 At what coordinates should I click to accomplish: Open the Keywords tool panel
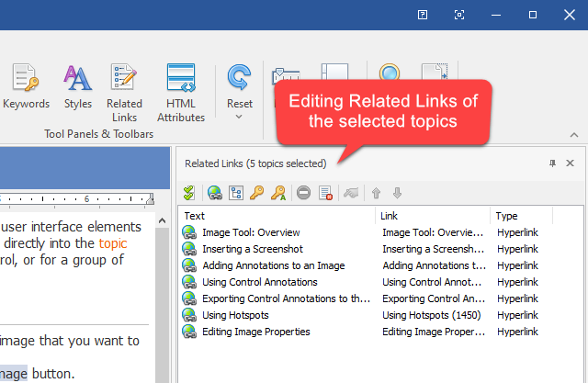coord(26,87)
